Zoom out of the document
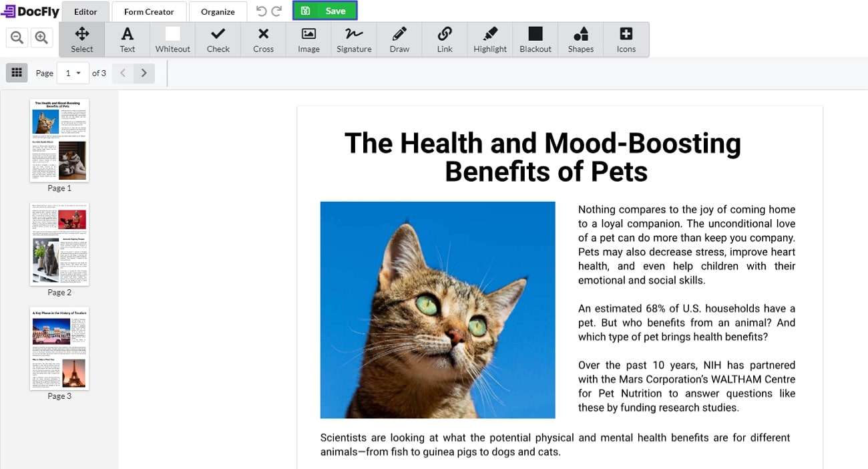The image size is (868, 469). pyautogui.click(x=17, y=37)
